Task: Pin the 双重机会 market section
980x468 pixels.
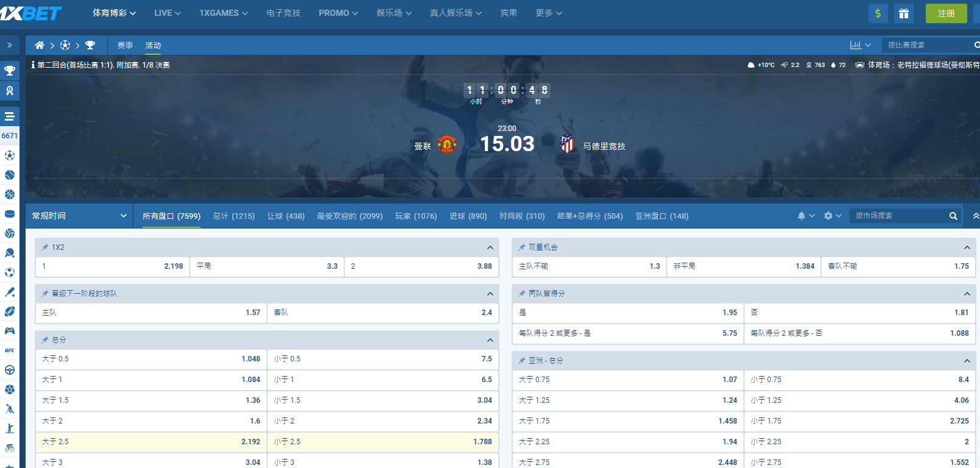Action: tap(522, 247)
